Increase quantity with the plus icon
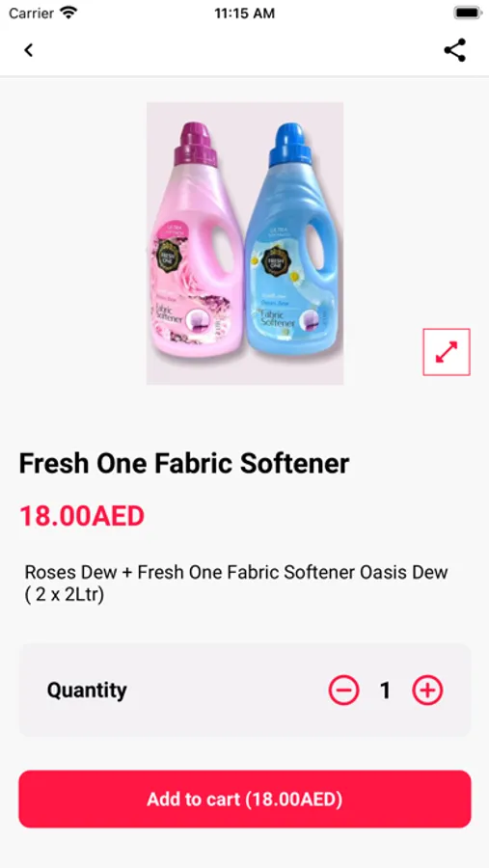Viewport: 489px width, 868px height. 427,690
